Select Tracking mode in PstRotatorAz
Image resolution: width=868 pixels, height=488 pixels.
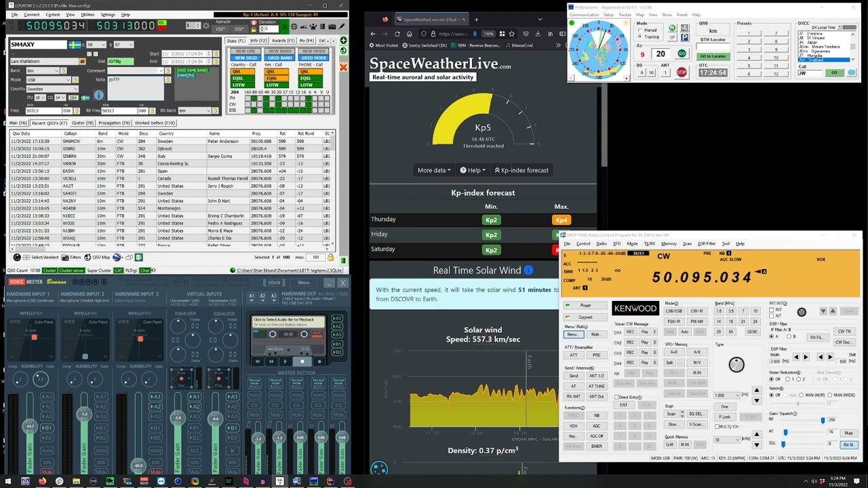(642, 37)
